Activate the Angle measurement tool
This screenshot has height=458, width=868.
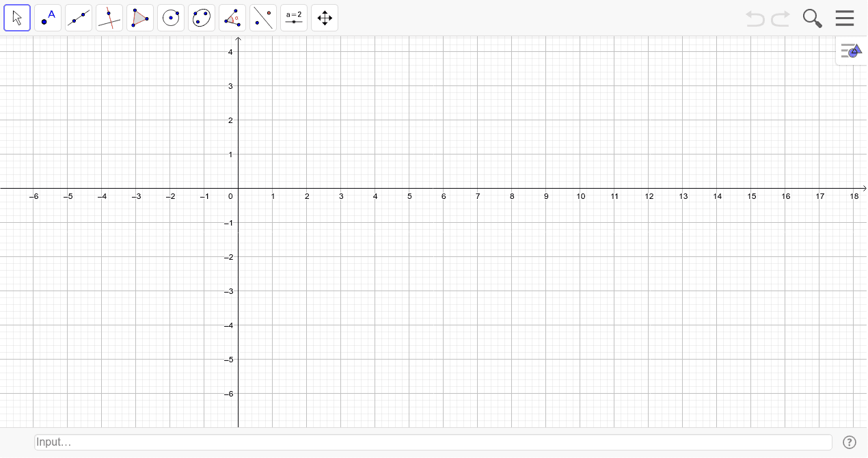point(232,18)
